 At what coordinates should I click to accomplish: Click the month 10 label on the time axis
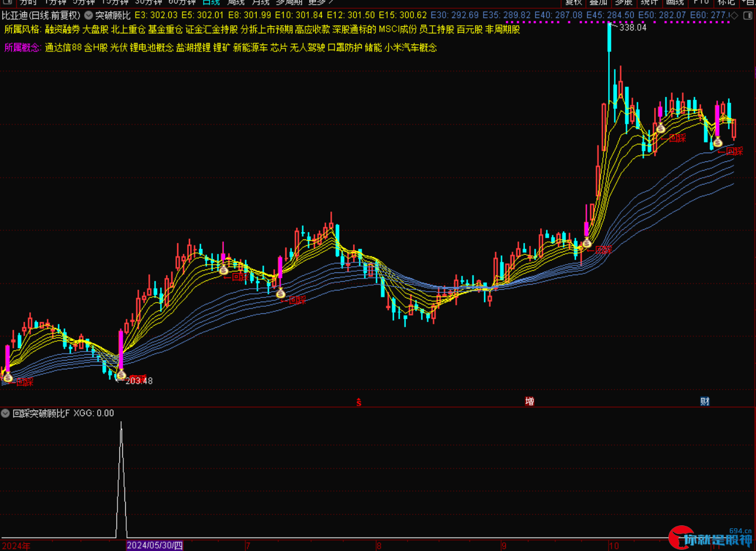[613, 546]
